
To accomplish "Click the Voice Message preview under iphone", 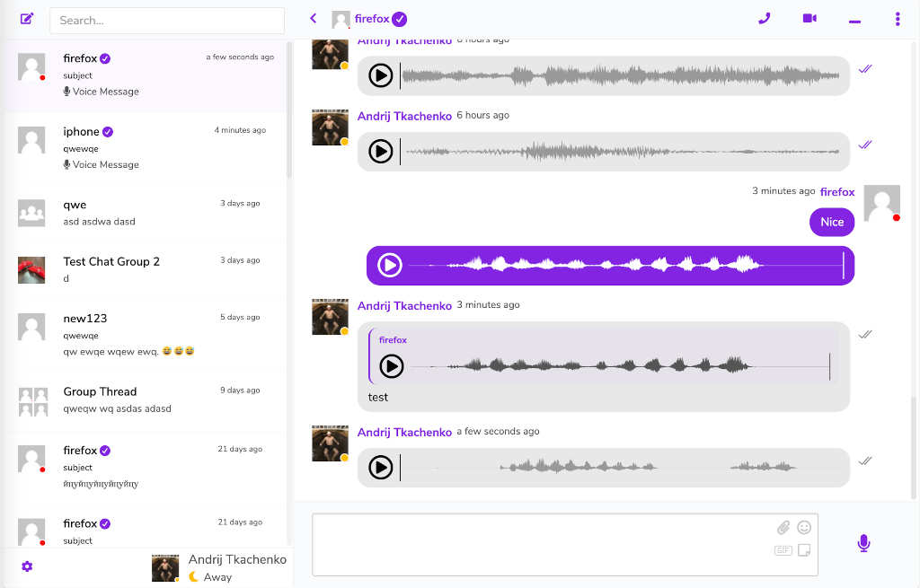I will tap(102, 165).
